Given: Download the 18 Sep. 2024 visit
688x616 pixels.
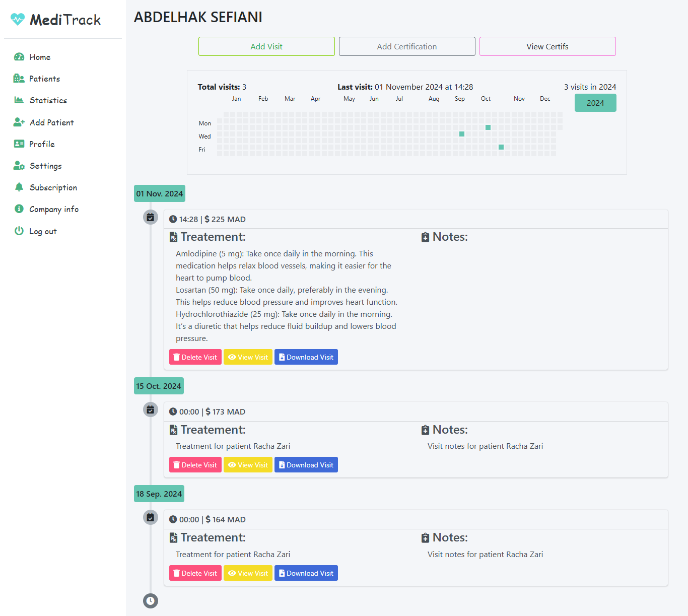Looking at the screenshot, I should point(306,573).
